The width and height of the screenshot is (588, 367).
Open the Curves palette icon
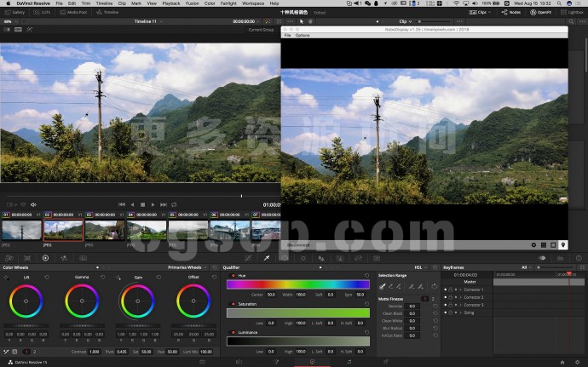coord(248,258)
